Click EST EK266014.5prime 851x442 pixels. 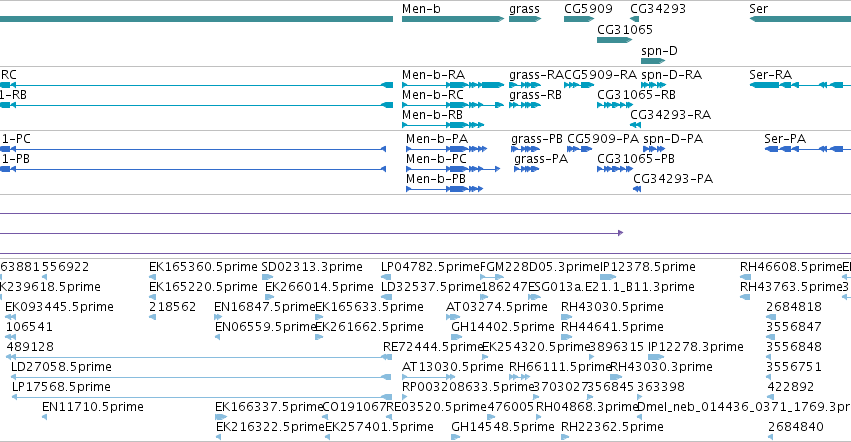pyautogui.click(x=269, y=297)
